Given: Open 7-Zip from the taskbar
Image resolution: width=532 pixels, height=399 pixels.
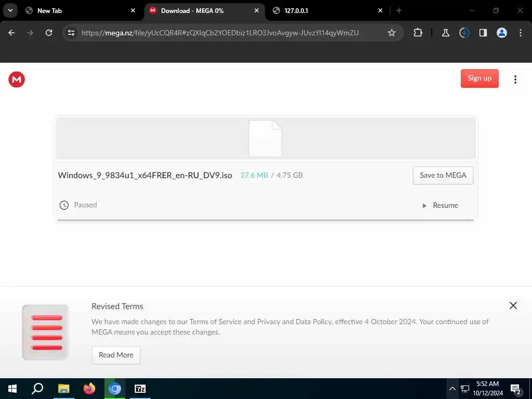Looking at the screenshot, I should pyautogui.click(x=140, y=389).
